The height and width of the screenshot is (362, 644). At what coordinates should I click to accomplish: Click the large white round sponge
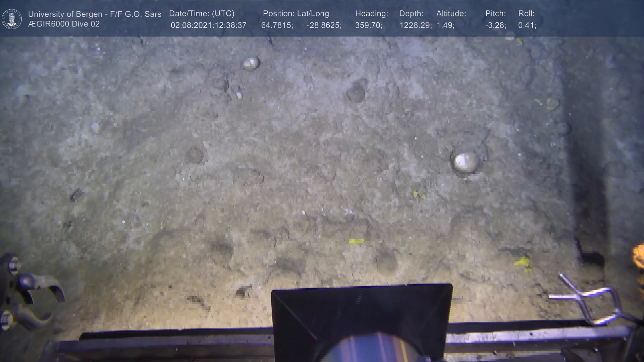[466, 163]
